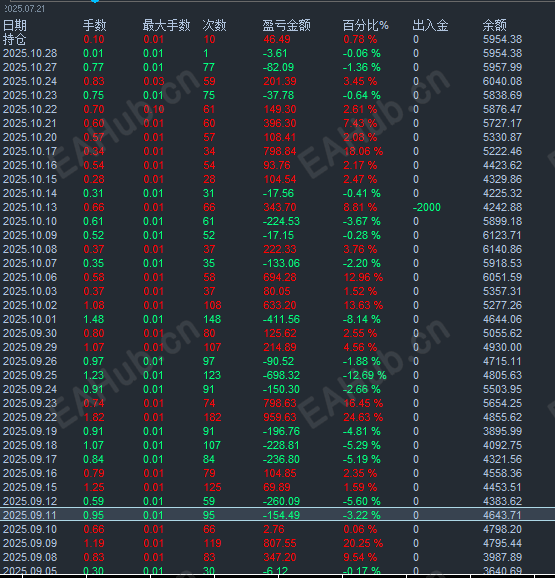Screen dimensions: 555x578
Task: Select the date 2025.09.30
Action: click(x=30, y=334)
